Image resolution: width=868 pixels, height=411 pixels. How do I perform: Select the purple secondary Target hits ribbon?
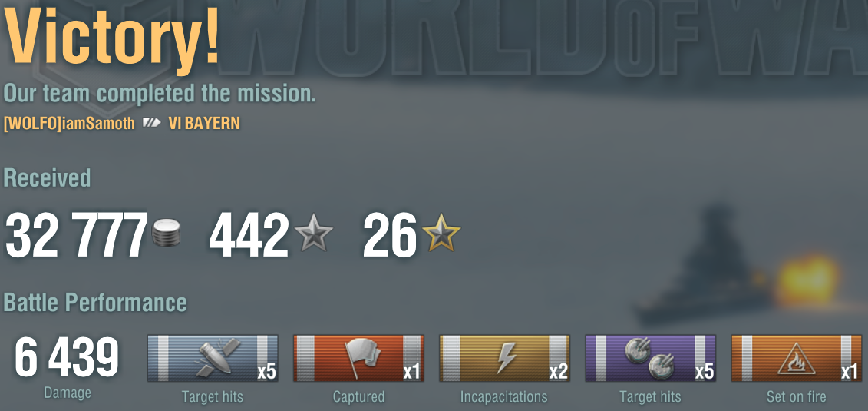pos(651,358)
